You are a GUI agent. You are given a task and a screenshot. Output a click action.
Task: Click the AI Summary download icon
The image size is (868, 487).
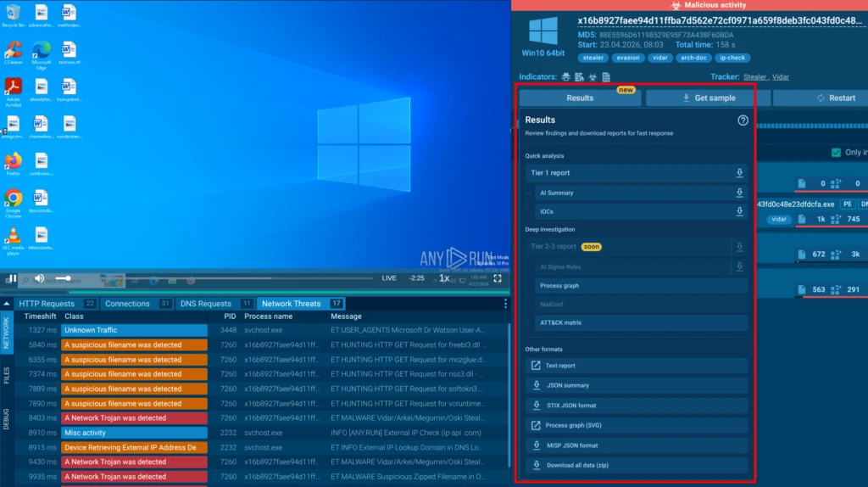pyautogui.click(x=739, y=193)
